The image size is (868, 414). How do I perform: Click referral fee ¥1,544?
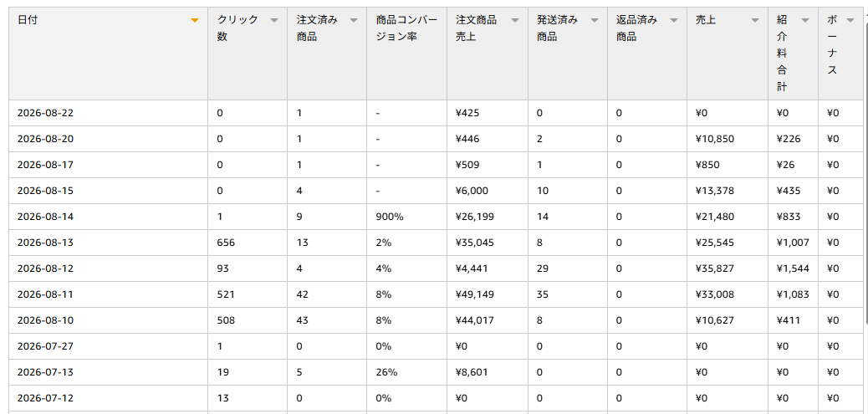(793, 268)
